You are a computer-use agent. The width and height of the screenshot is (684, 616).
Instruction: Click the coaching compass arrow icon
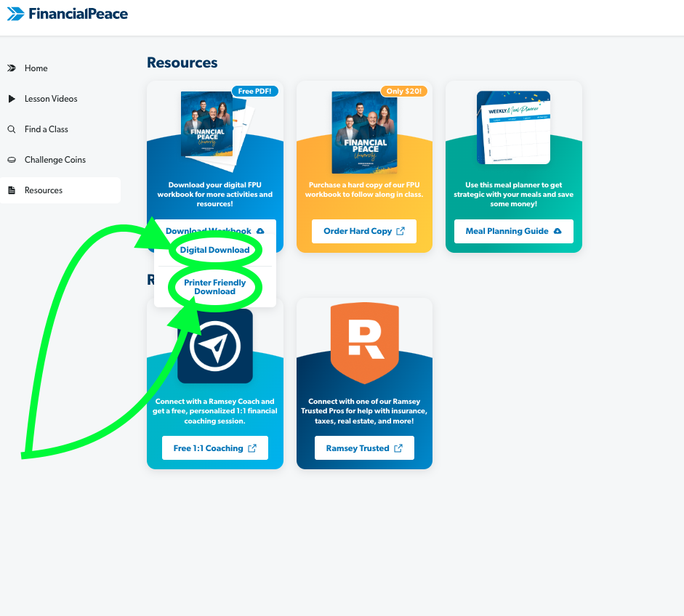click(215, 346)
